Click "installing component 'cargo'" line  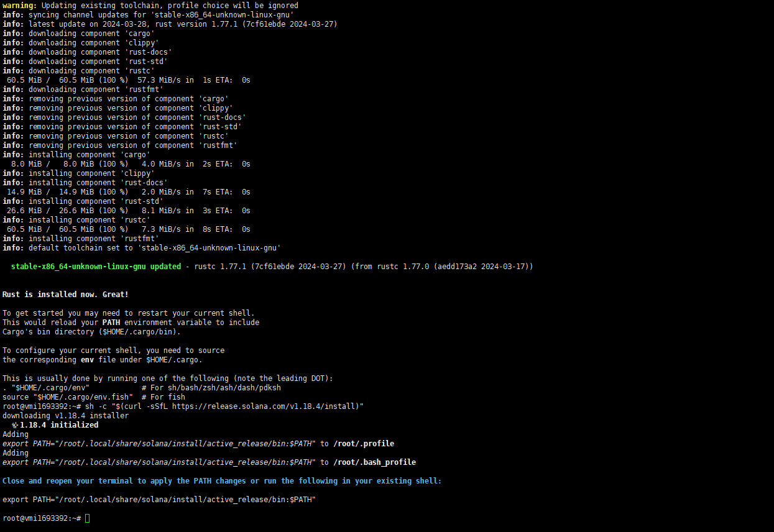[x=76, y=155]
